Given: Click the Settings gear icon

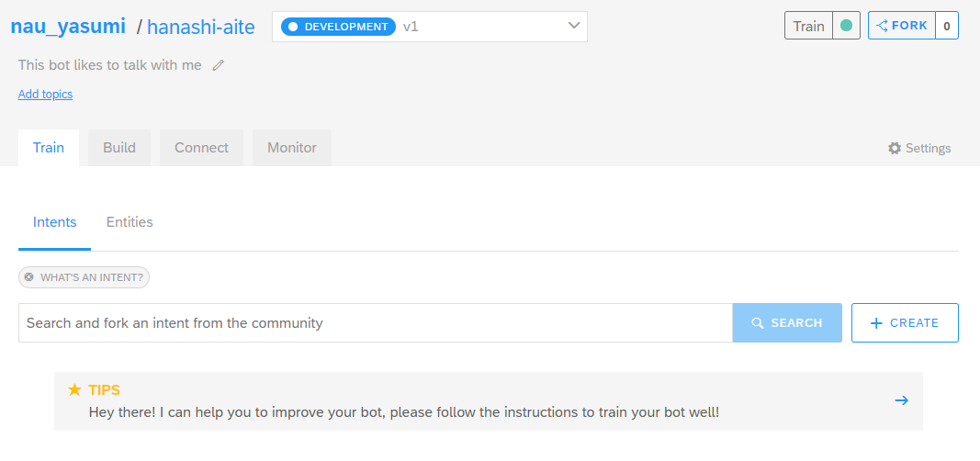Looking at the screenshot, I should 895,148.
